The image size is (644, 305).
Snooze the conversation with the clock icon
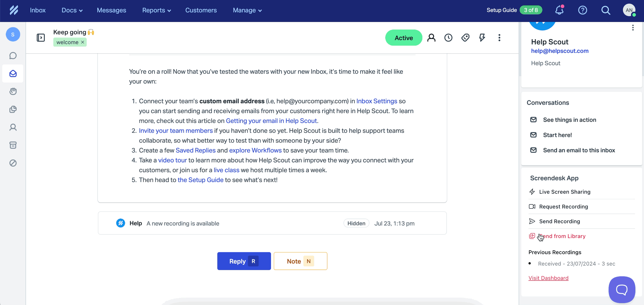[x=448, y=37]
